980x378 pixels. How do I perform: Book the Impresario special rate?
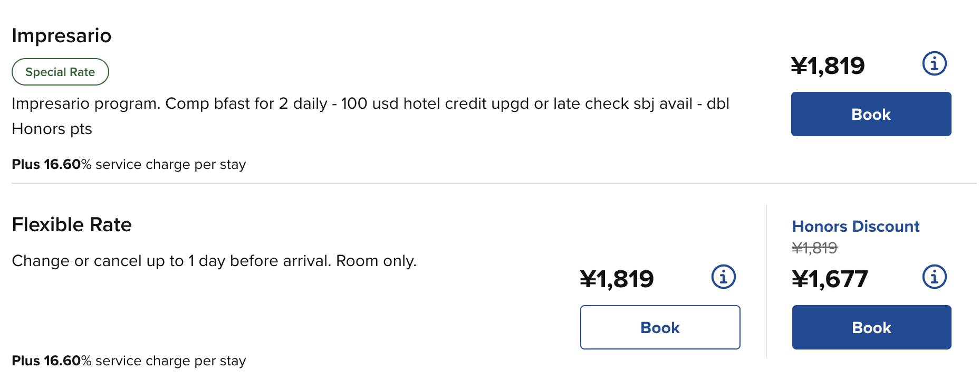pos(871,114)
